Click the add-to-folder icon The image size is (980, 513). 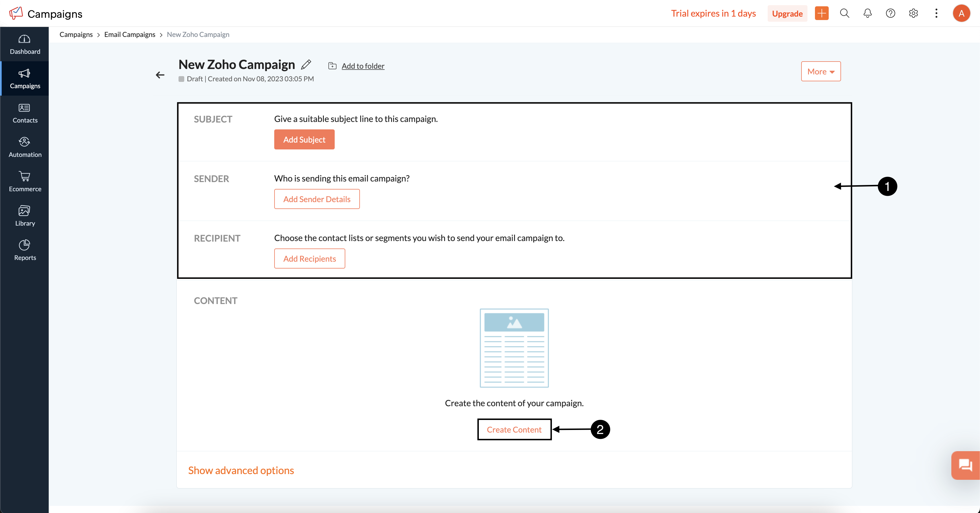point(332,66)
